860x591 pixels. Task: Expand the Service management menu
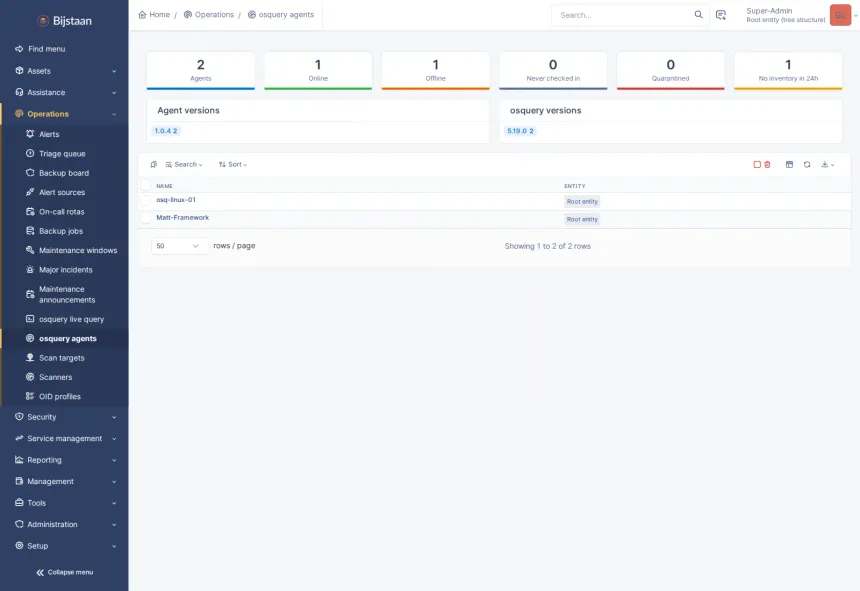pos(64,438)
